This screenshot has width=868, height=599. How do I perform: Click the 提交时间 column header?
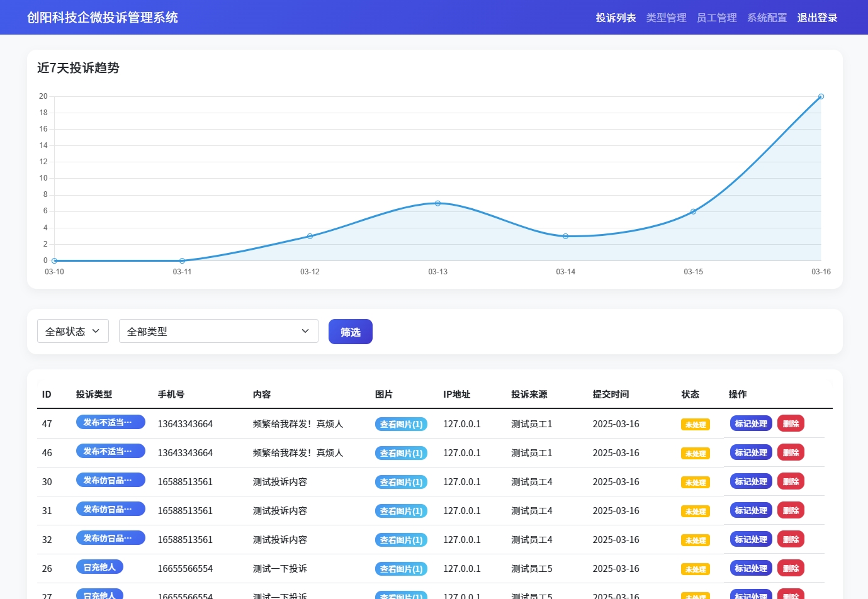pyautogui.click(x=611, y=395)
